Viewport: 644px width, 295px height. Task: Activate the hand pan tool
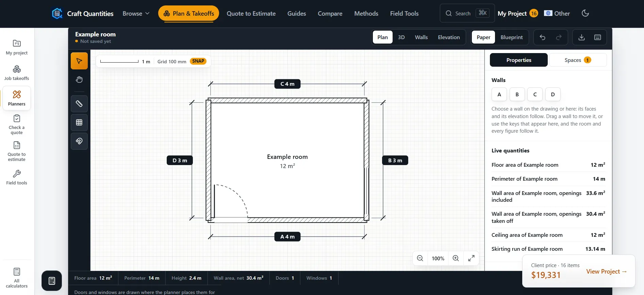pyautogui.click(x=79, y=80)
